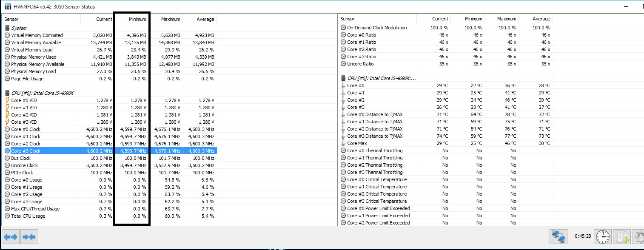This screenshot has height=250, width=644.
Task: Select the PCIe Clock row
Action: (110, 173)
